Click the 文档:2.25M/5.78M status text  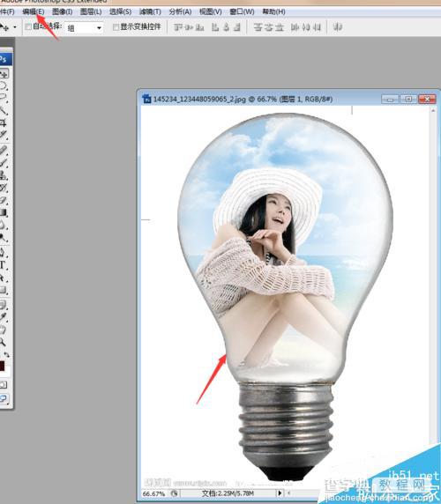pos(228,493)
